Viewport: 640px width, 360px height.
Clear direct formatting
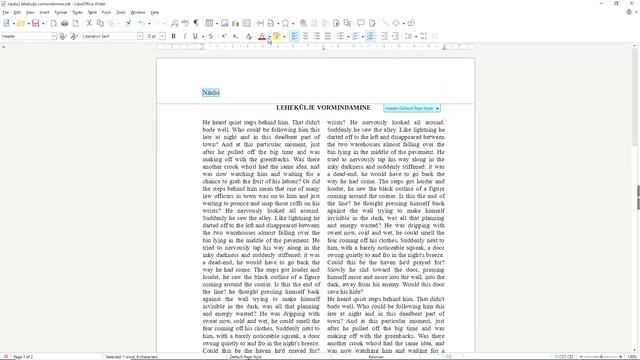[249, 36]
